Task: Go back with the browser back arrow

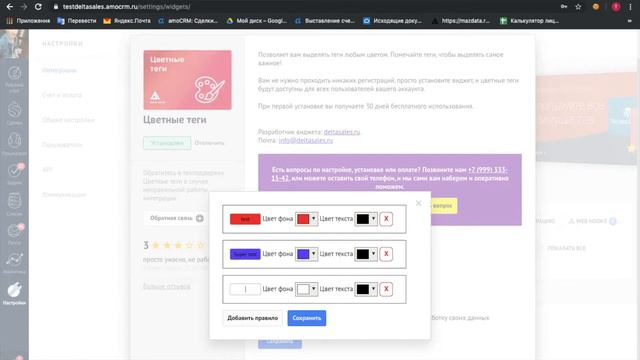Action: coord(9,7)
